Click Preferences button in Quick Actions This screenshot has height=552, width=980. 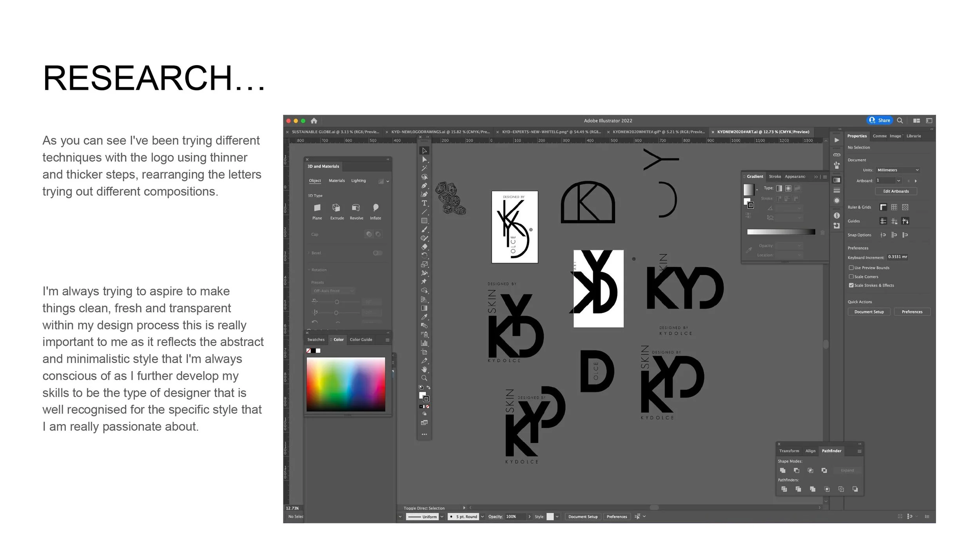click(x=912, y=312)
